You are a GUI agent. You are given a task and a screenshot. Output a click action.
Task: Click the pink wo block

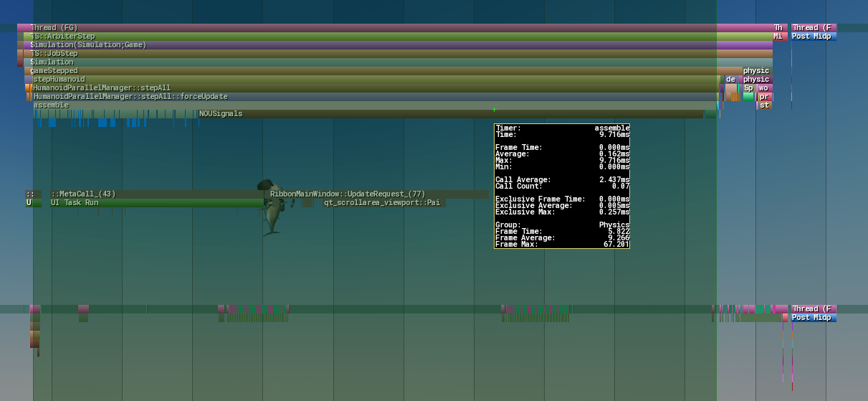pyautogui.click(x=764, y=88)
